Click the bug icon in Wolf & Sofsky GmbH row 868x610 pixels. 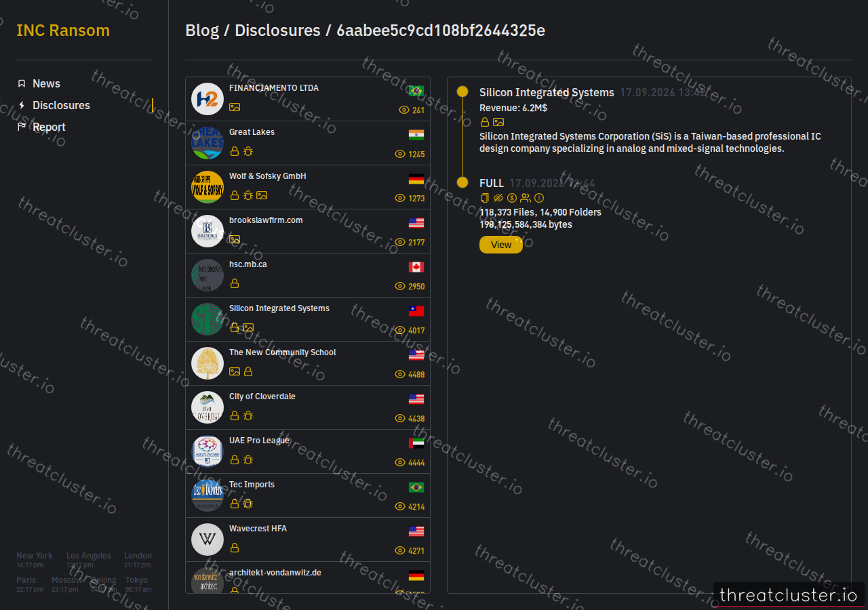[248, 195]
